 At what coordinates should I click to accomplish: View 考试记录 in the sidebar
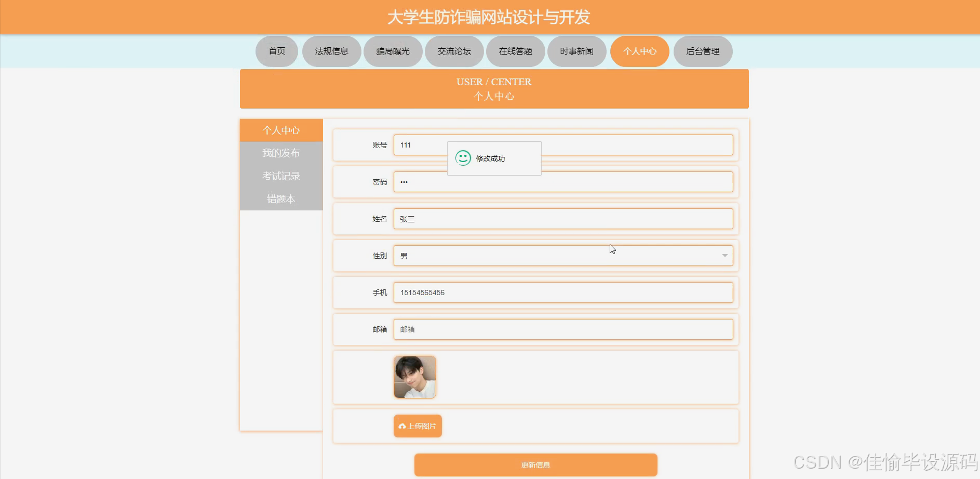pos(281,176)
